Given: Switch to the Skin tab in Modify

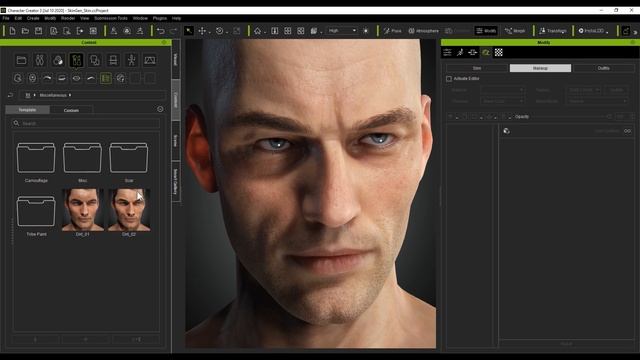Looking at the screenshot, I should pyautogui.click(x=477, y=68).
